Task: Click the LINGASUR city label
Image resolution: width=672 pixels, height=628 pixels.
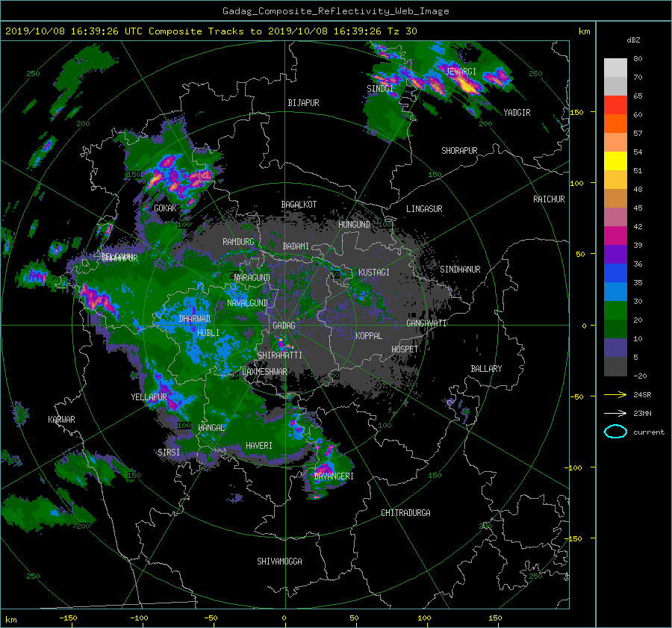Action: (x=424, y=209)
